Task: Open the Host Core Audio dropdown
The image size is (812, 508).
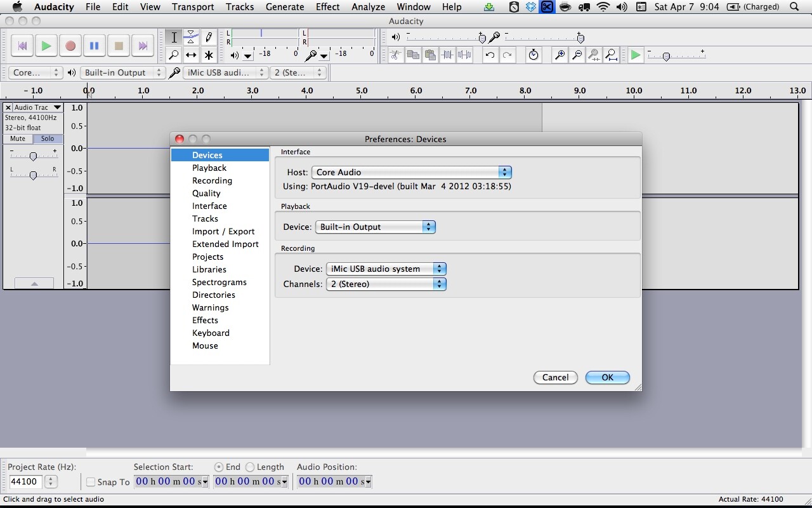Action: tap(412, 172)
